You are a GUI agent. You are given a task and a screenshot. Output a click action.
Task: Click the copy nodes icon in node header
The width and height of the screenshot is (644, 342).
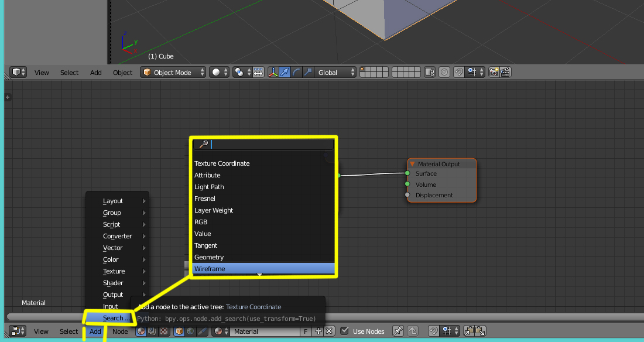468,331
